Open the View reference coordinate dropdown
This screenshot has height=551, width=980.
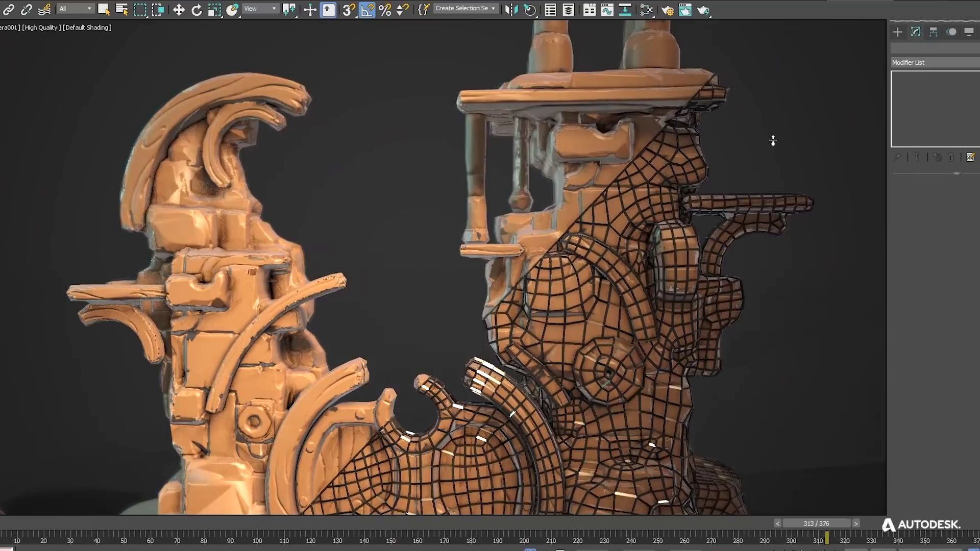point(260,9)
